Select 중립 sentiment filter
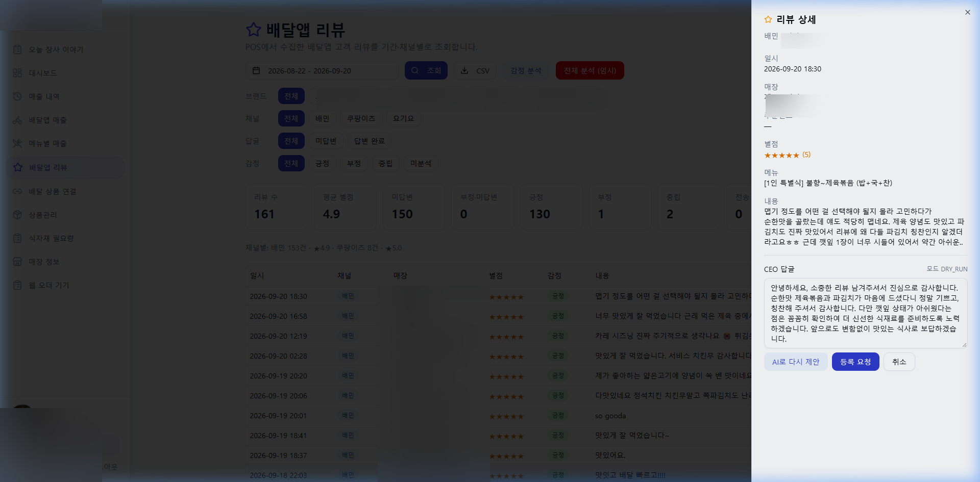 point(385,163)
